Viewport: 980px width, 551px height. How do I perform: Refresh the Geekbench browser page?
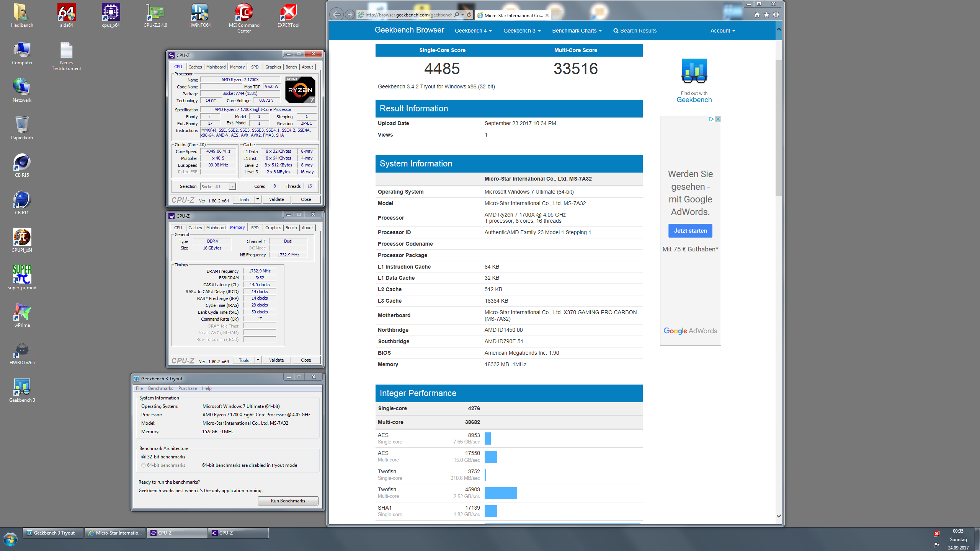point(469,15)
